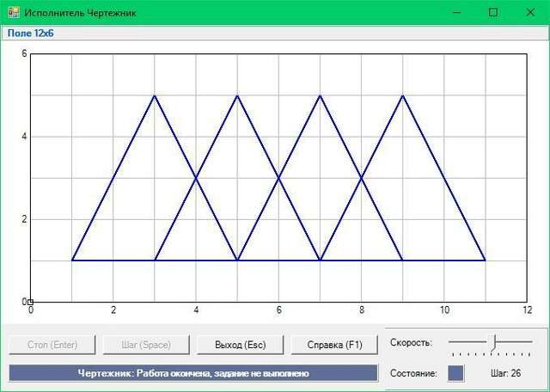
Task: Click the Скорость slider thumb
Action: 494,342
